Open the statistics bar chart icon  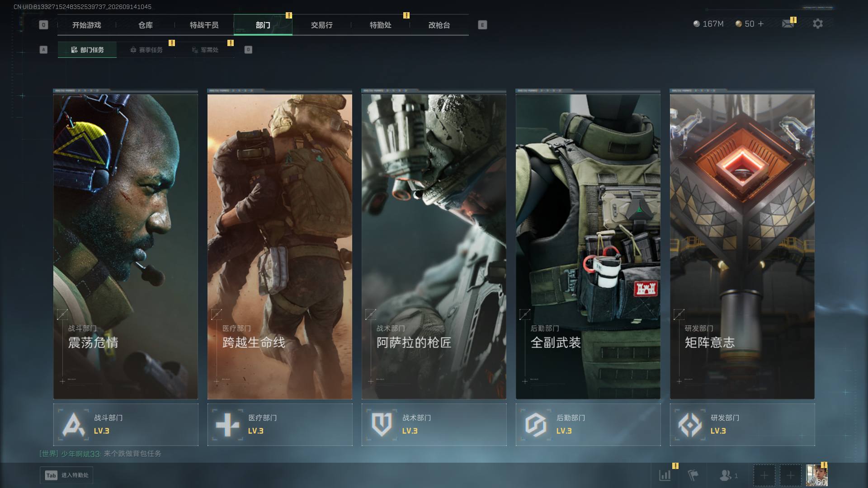(x=665, y=475)
